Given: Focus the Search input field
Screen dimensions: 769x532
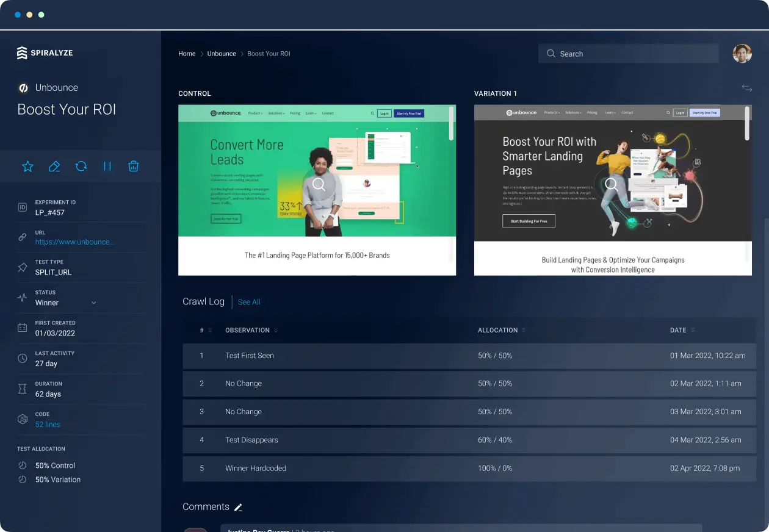Looking at the screenshot, I should pyautogui.click(x=629, y=54).
